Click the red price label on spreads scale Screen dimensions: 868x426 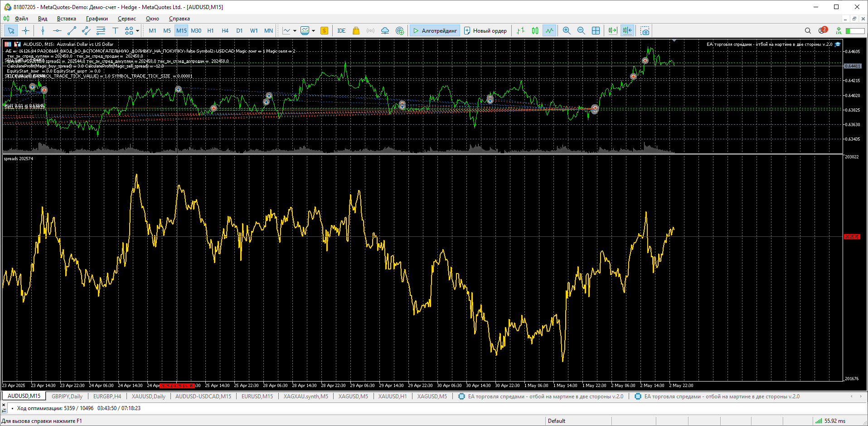point(852,237)
